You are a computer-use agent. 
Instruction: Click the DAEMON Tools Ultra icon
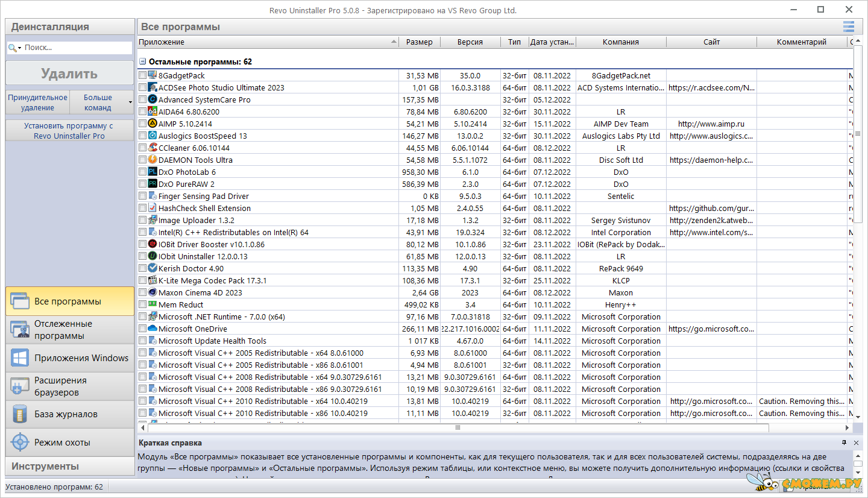(x=153, y=160)
